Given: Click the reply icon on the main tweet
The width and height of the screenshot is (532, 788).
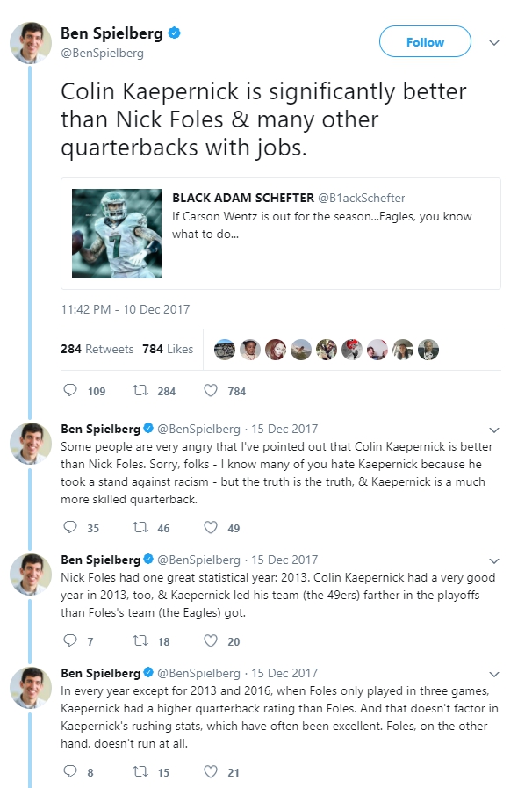Looking at the screenshot, I should [70, 390].
